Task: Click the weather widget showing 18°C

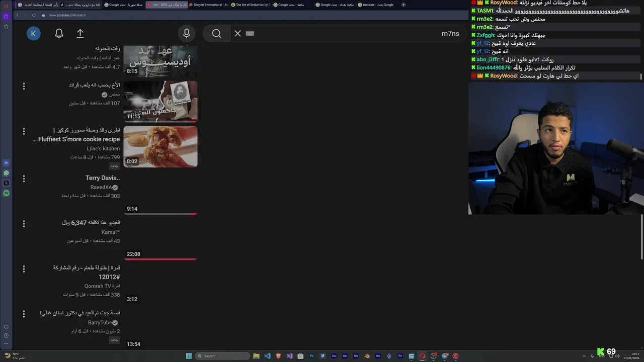Action: click(x=15, y=356)
